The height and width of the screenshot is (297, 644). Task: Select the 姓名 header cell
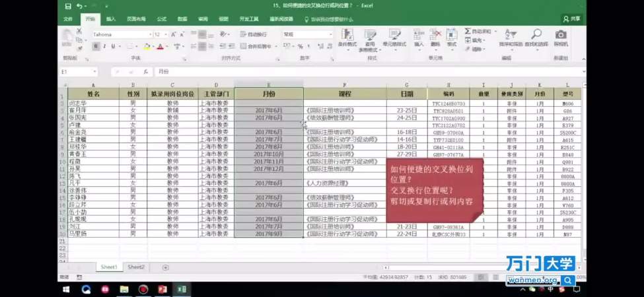tap(94, 94)
